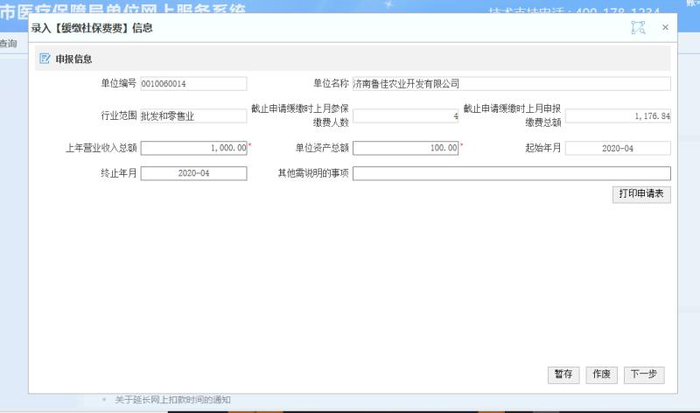Click the 打印申请表 button
700x413 pixels.
click(x=641, y=194)
